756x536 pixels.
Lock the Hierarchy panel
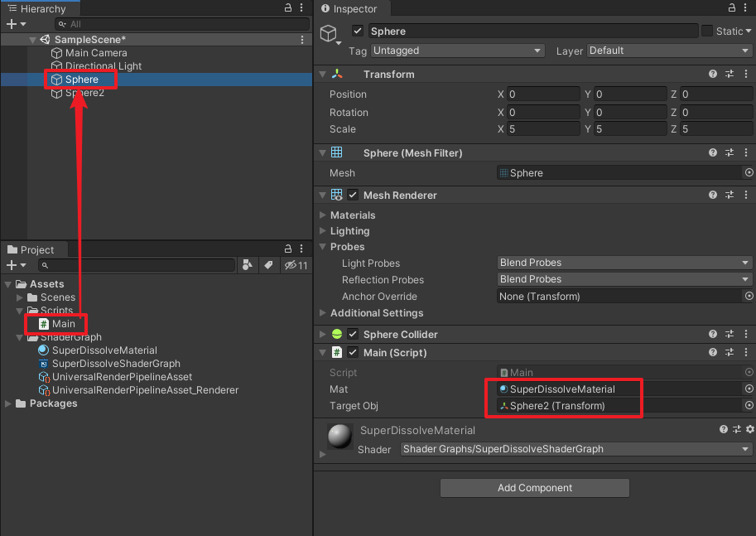click(288, 7)
